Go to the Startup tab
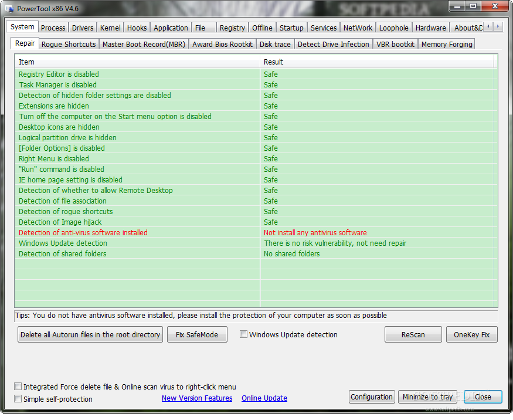Screen dimensions: 513x420 (291, 28)
